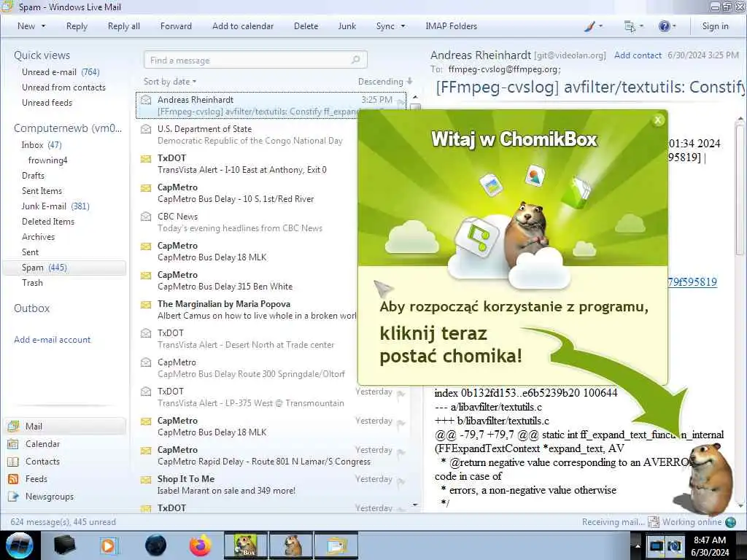
Task: Click envelope icon beside CBC News message
Action: (x=146, y=217)
